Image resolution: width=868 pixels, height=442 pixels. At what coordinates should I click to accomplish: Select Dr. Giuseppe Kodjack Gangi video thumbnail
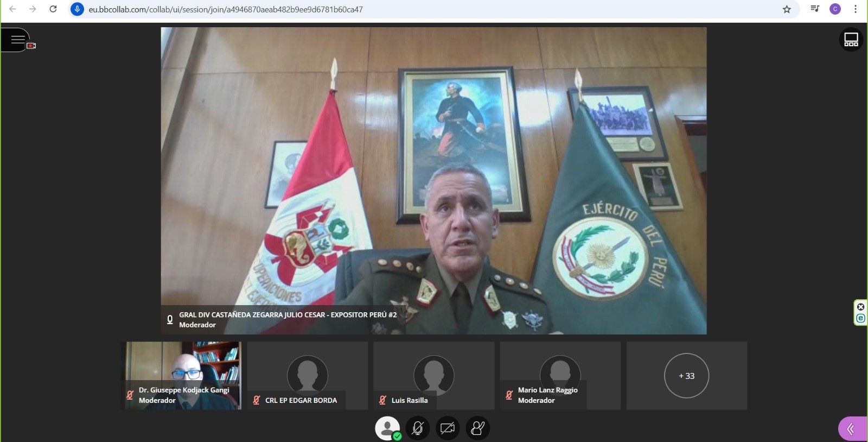click(x=181, y=369)
